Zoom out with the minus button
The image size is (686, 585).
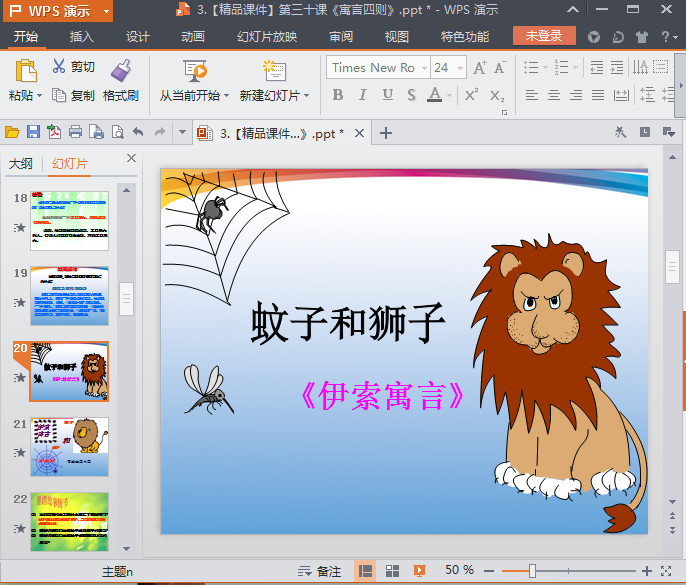pyautogui.click(x=489, y=571)
